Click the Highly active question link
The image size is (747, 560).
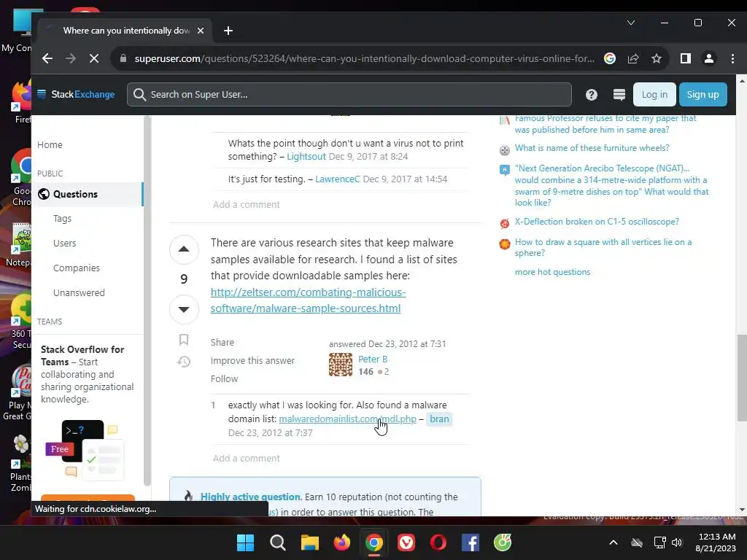[250, 497]
